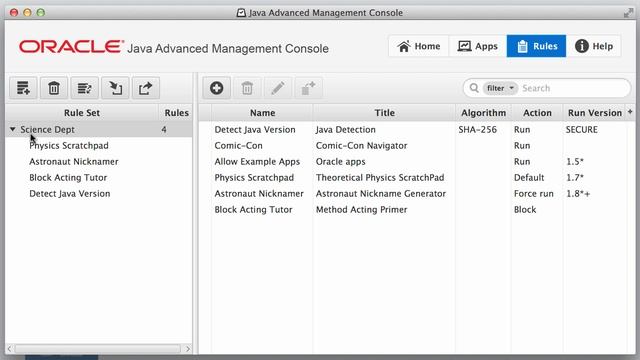Viewport: 640px width, 360px height.
Task: Click the Astronaut Nickname Generator title
Action: click(380, 193)
